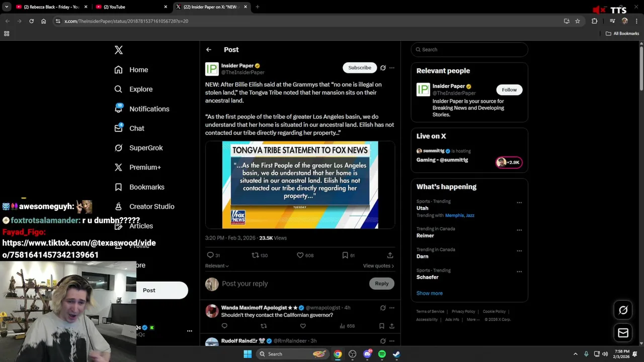More options for Darn trend
The height and width of the screenshot is (362, 644).
[519, 251]
